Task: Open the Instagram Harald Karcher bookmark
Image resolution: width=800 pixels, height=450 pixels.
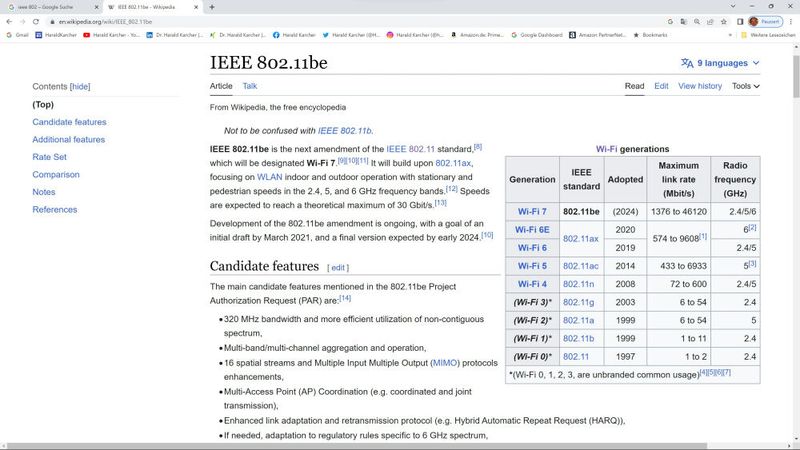Action: tap(415, 35)
